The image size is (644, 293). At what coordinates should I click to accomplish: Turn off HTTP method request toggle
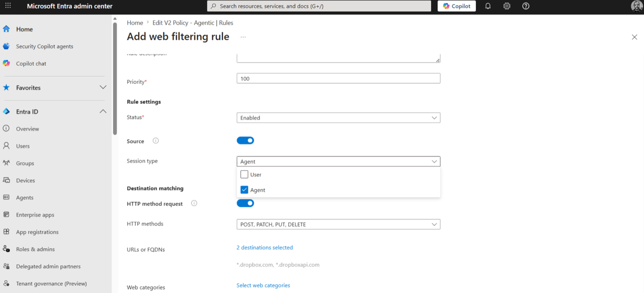245,203
